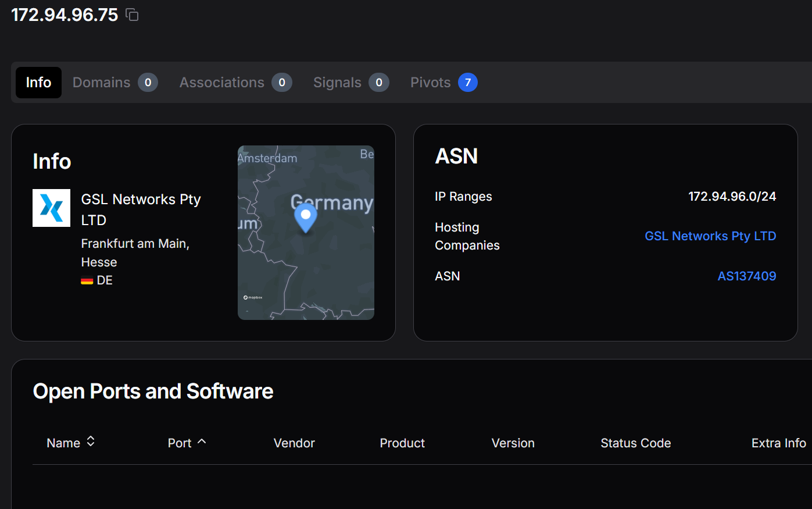812x509 pixels.
Task: Toggle Port column sort order arrow
Action: click(202, 442)
